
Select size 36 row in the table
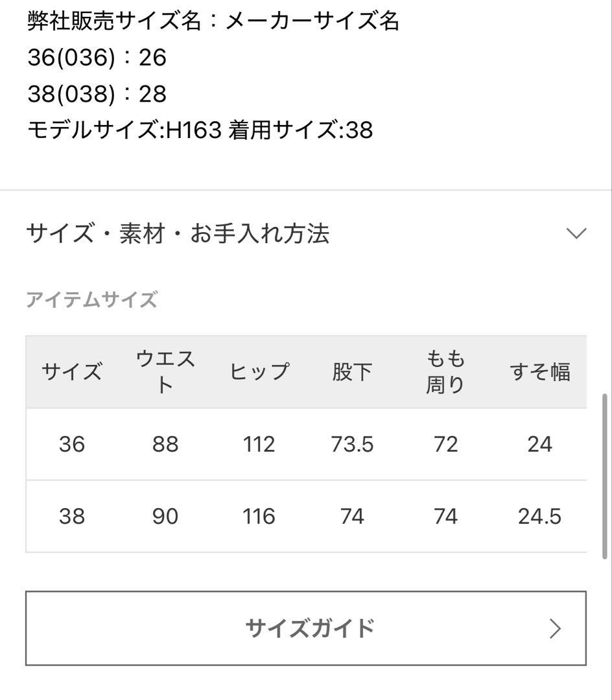tap(71, 445)
